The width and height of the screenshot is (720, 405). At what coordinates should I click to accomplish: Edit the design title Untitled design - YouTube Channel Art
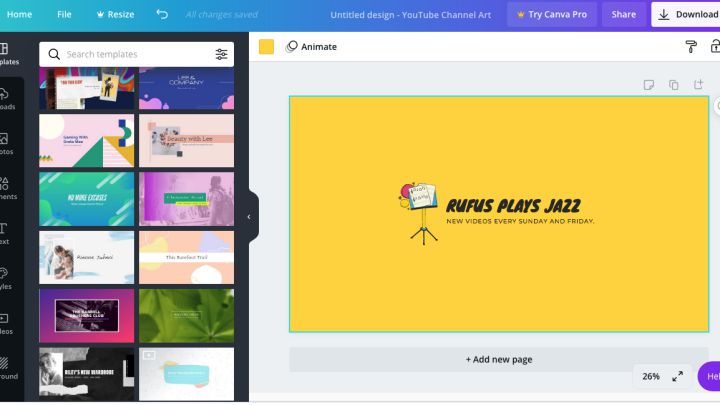click(411, 15)
